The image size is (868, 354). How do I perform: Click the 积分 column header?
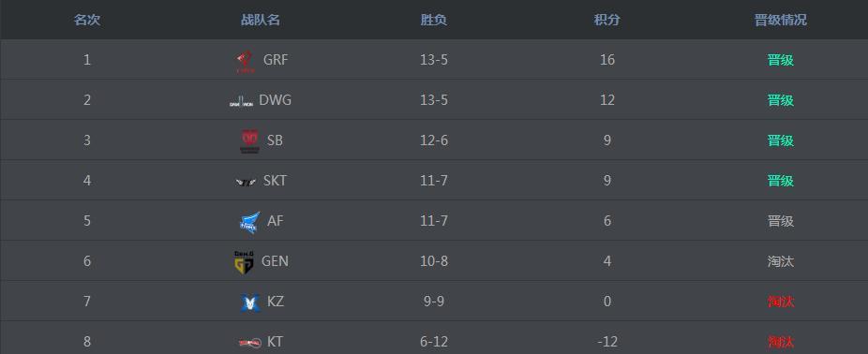pyautogui.click(x=606, y=20)
